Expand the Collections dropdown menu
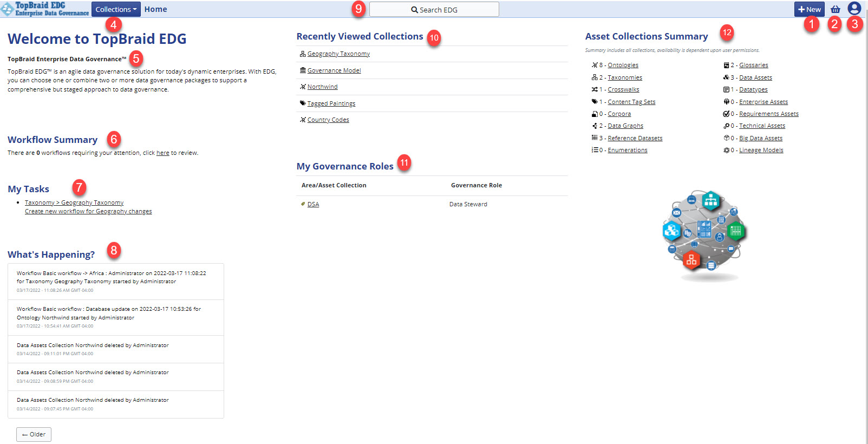 [116, 9]
